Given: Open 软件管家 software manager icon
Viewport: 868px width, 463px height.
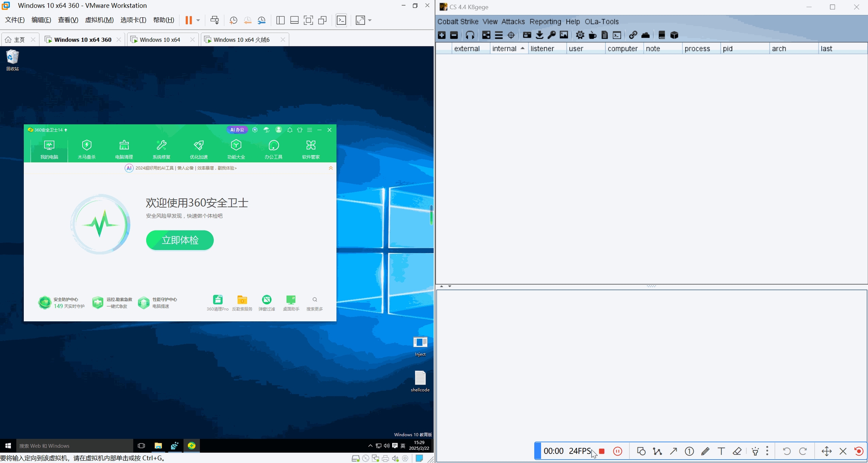Looking at the screenshot, I should [x=311, y=149].
